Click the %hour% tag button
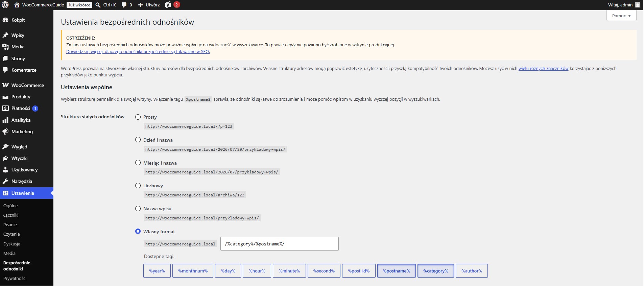This screenshot has width=644, height=286. point(257,271)
